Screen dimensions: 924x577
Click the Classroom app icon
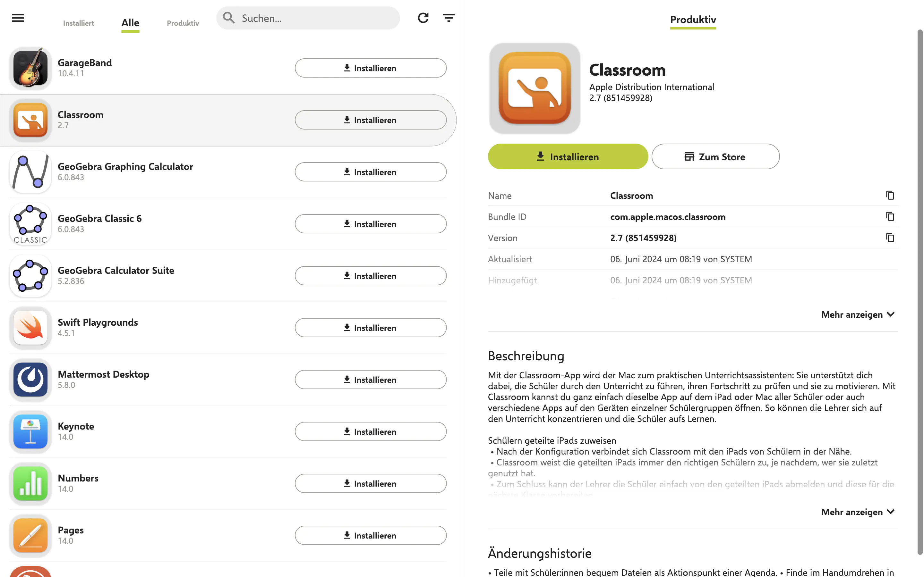coord(30,120)
